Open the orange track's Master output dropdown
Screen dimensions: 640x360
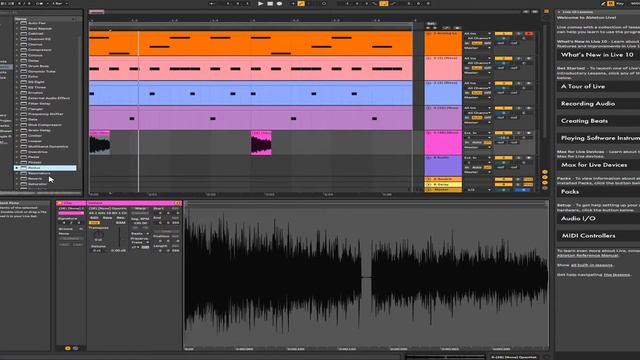[478, 48]
